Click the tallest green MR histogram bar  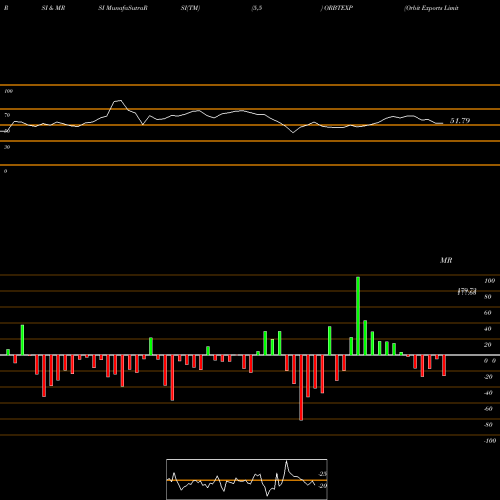[358, 316]
